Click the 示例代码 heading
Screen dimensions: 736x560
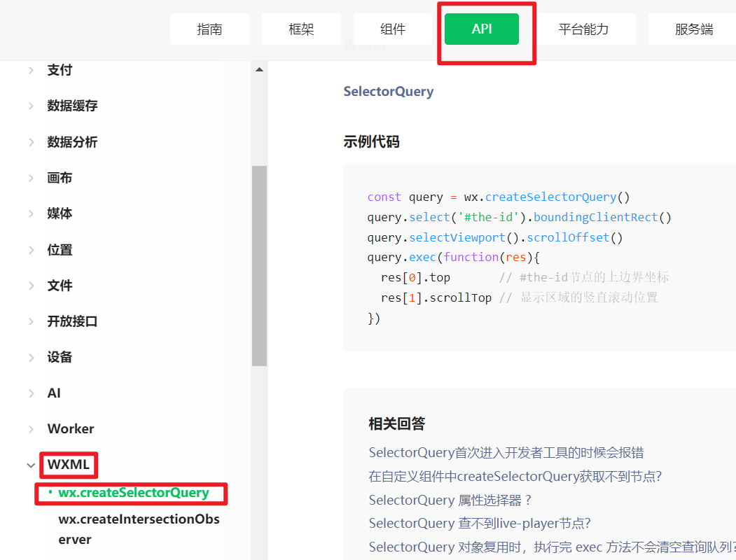point(371,141)
